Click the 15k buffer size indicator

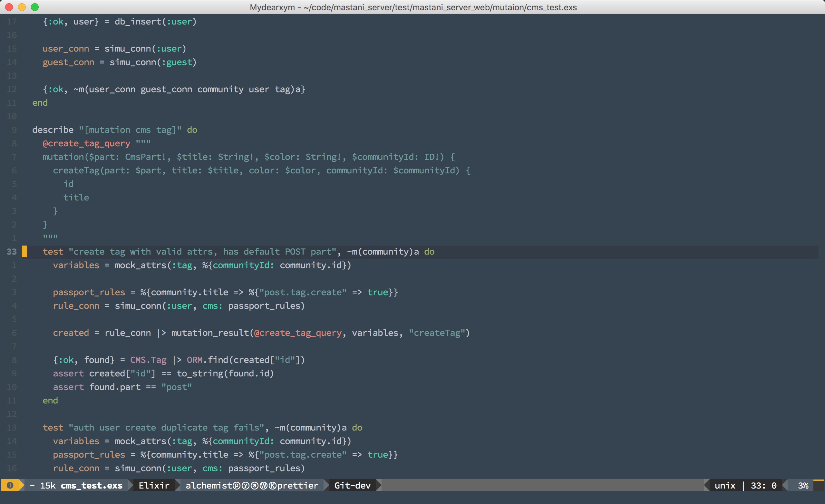pos(48,486)
